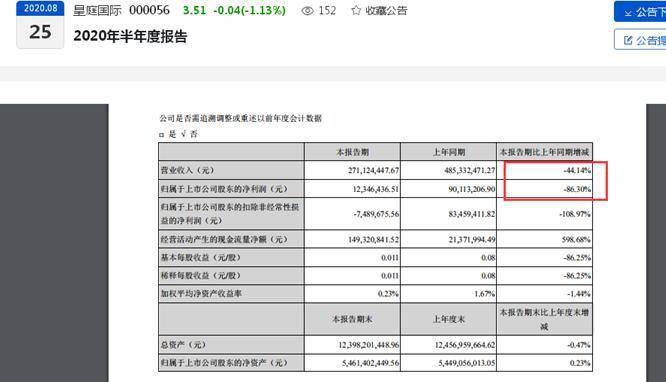Click the value 149,320,841.52
666x382 pixels.
point(374,240)
